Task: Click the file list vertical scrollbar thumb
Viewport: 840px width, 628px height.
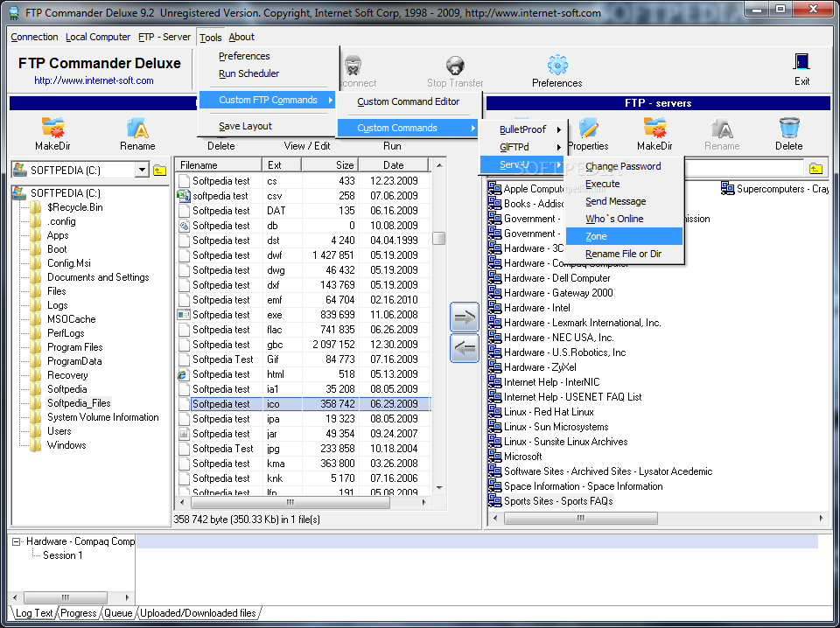Action: pos(438,238)
